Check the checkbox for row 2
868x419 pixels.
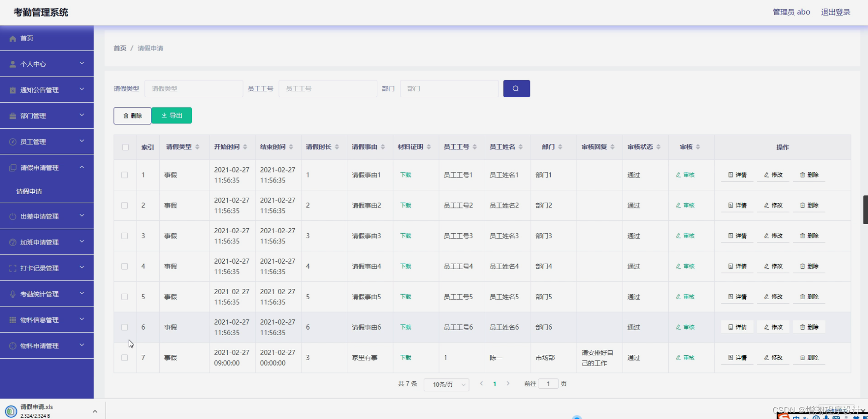pos(125,206)
